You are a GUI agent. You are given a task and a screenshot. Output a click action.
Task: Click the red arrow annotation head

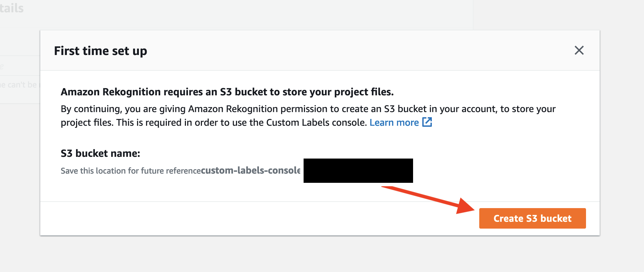(465, 206)
